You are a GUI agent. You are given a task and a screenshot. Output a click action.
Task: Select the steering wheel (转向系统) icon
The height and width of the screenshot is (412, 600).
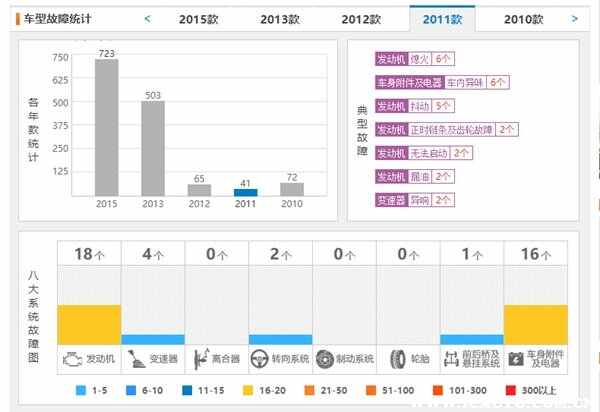pyautogui.click(x=259, y=359)
